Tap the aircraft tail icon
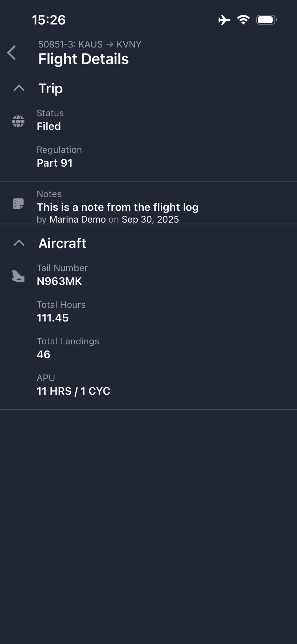The width and height of the screenshot is (297, 644). pos(18,276)
